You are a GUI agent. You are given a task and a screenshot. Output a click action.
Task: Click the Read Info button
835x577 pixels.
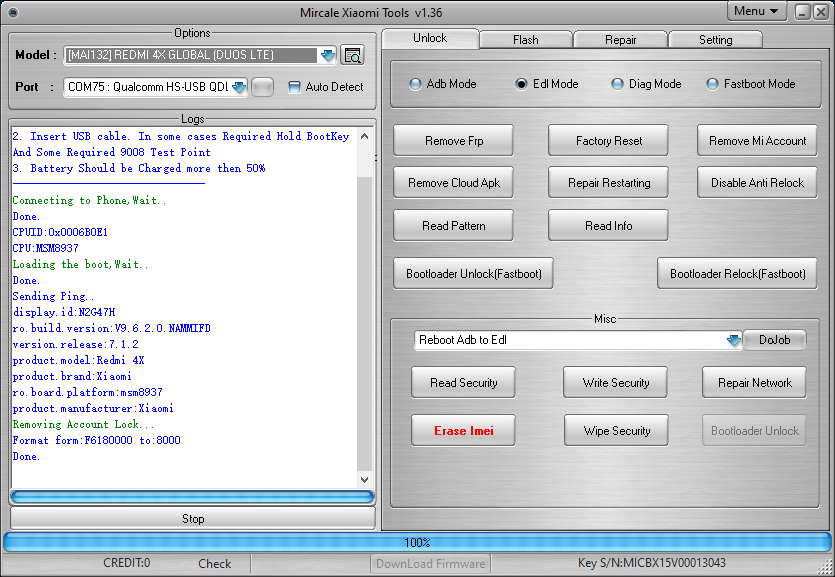pos(608,226)
